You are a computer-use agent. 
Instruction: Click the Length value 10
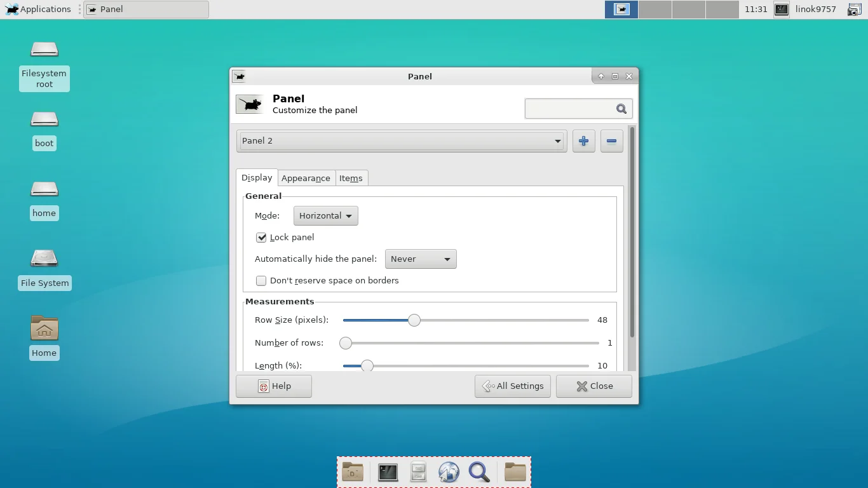(602, 366)
